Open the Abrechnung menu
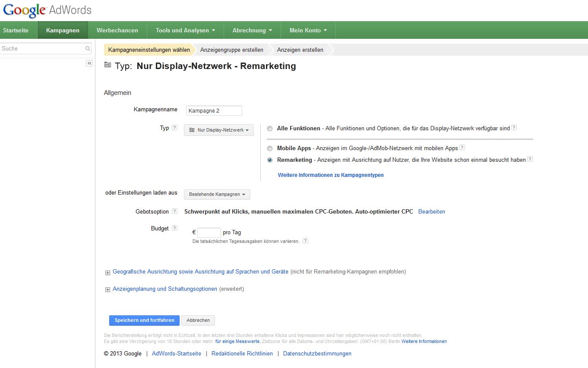Image resolution: width=588 pixels, height=368 pixels. tap(252, 30)
